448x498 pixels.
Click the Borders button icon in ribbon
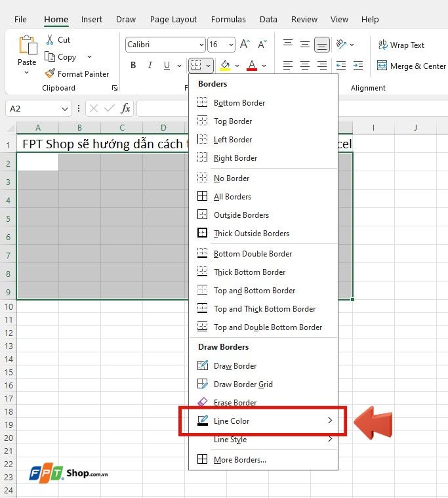pyautogui.click(x=196, y=66)
